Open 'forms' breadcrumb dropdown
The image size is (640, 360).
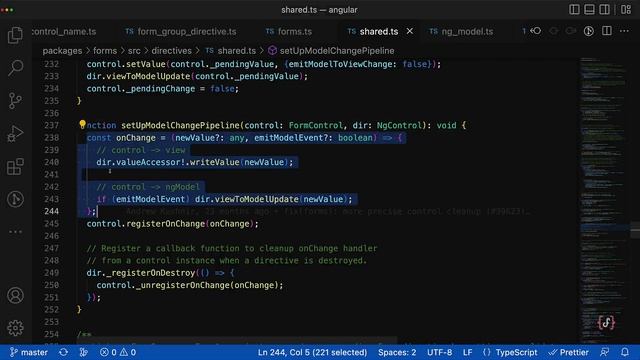point(105,51)
